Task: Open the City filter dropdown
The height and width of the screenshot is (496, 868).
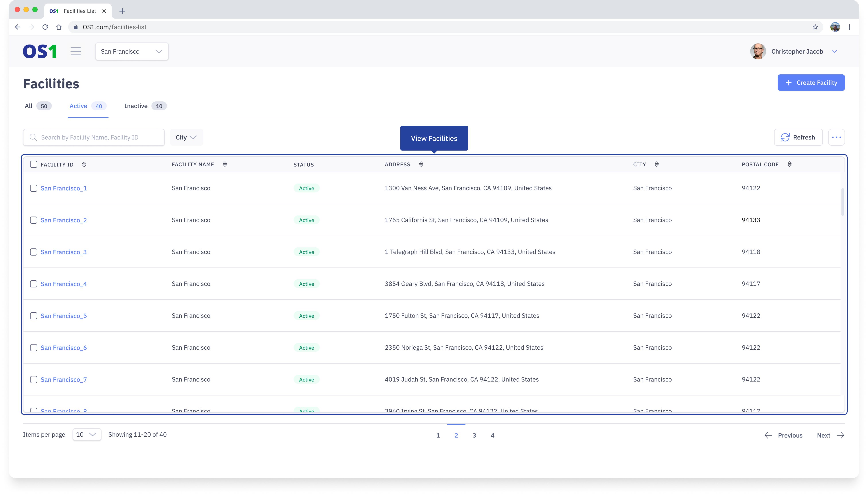Action: coord(186,137)
